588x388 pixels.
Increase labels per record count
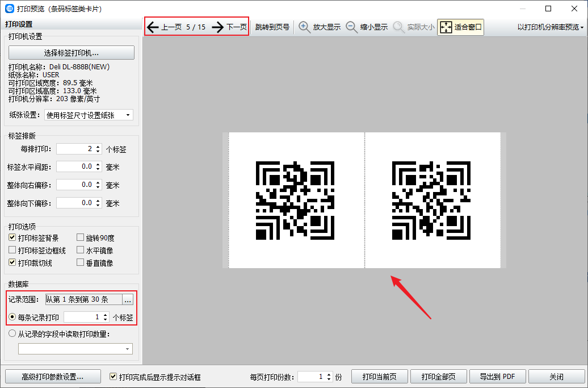click(106, 315)
